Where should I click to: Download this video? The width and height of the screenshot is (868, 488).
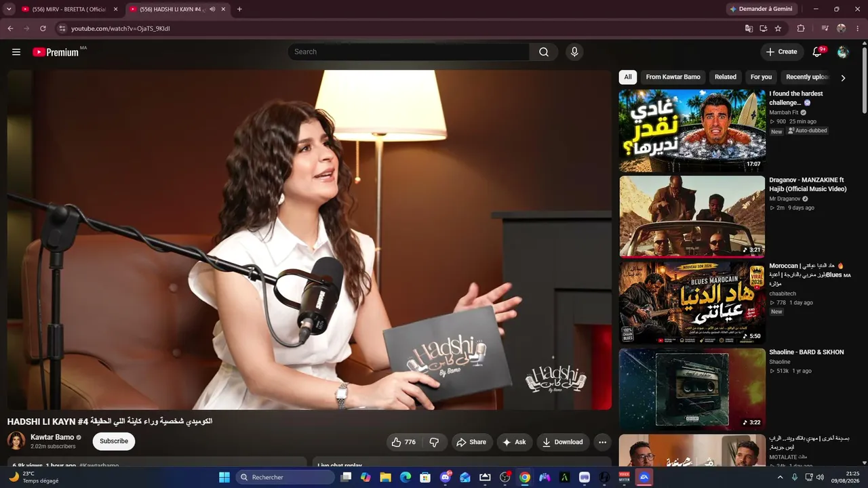pyautogui.click(x=562, y=442)
